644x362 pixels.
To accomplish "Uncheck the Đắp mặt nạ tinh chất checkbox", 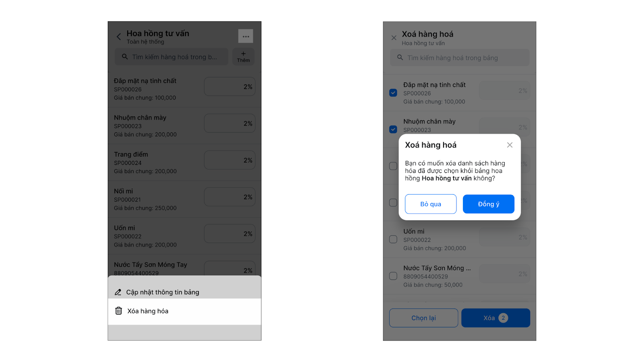I will click(393, 93).
